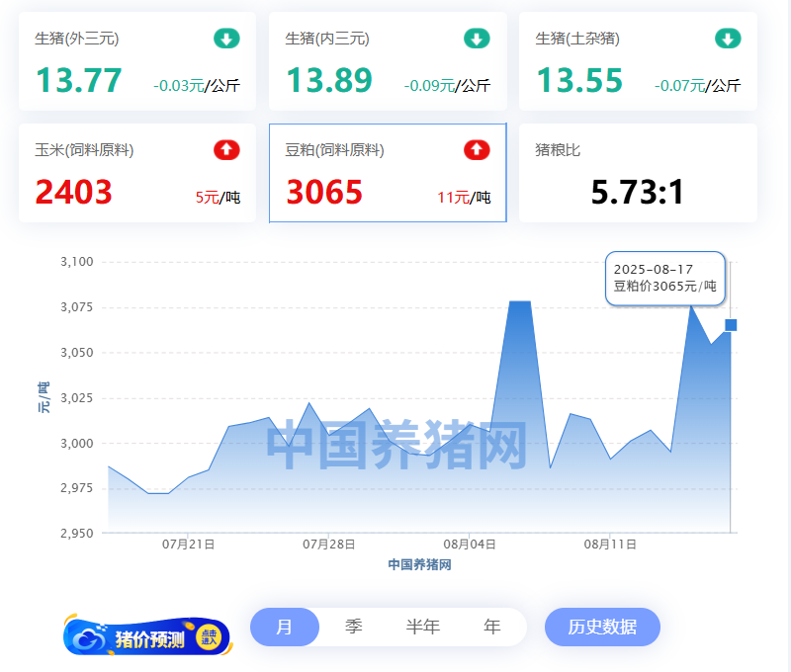791x672 pixels.
Task: Click y-axis label 3,000
Action: (77, 443)
